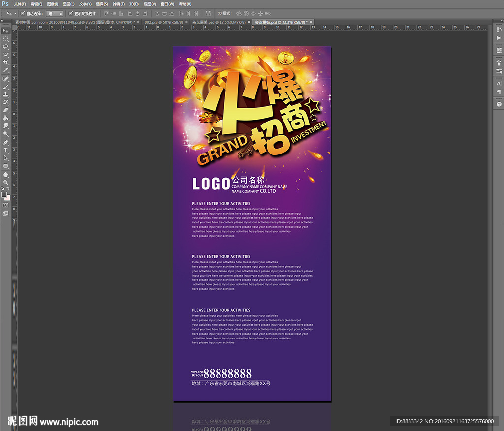Open the Move tool preset picker arrow

tap(15, 13)
